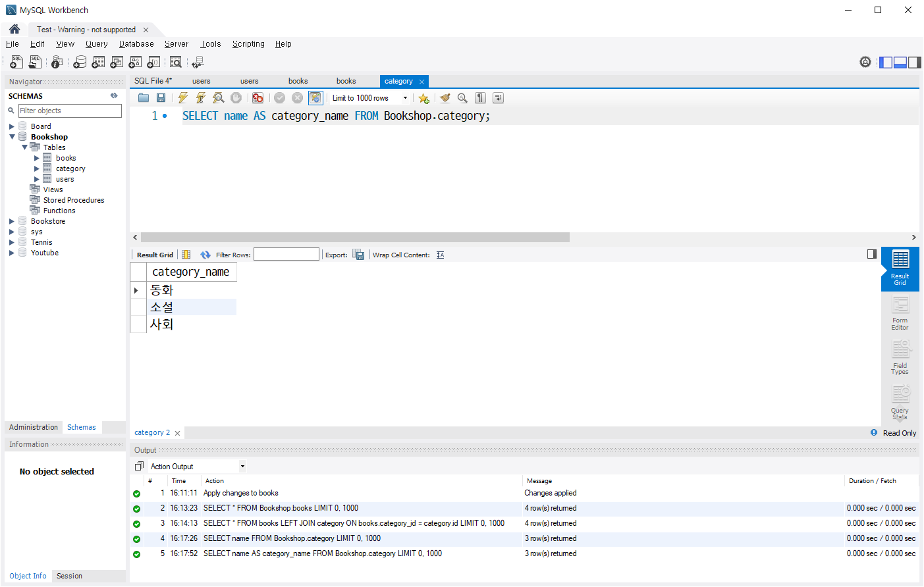The image size is (924, 587).
Task: Switch to Form Editor view
Action: [900, 314]
